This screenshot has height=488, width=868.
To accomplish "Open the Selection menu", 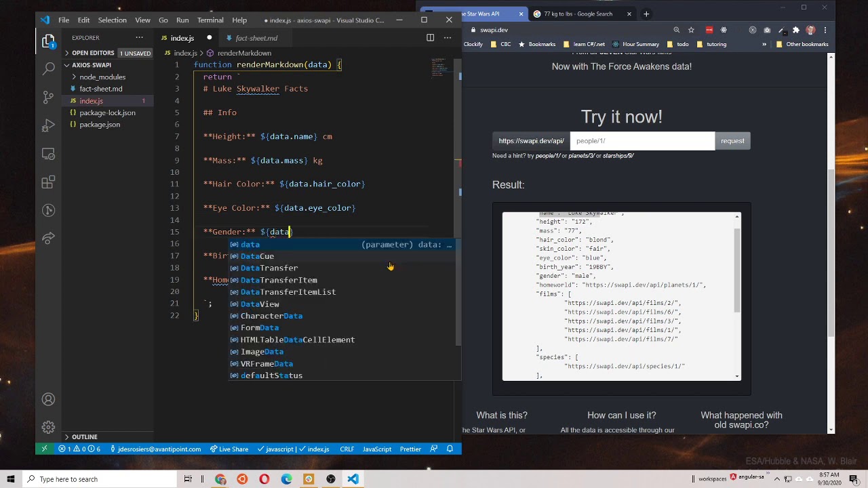I will (112, 20).
